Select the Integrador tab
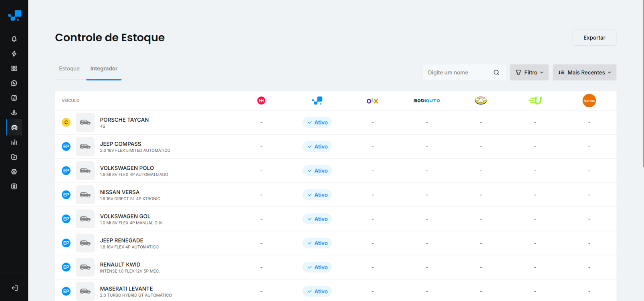The image size is (644, 301). click(x=104, y=68)
